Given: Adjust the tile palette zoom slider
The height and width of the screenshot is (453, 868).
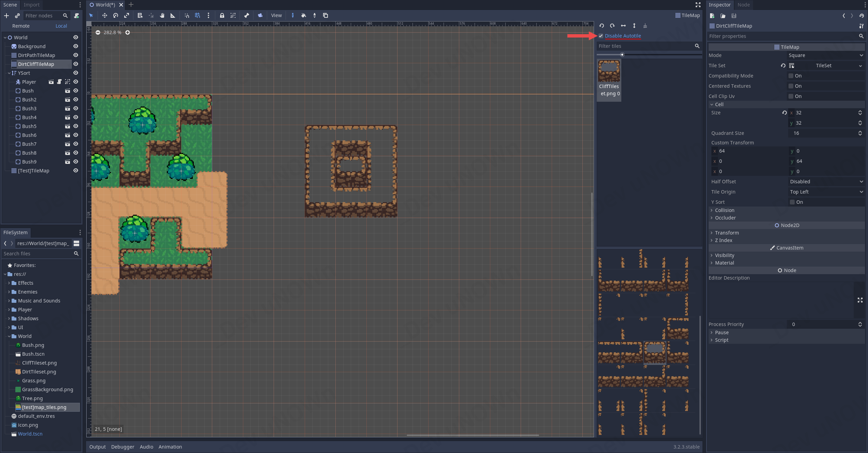Looking at the screenshot, I should coord(622,55).
